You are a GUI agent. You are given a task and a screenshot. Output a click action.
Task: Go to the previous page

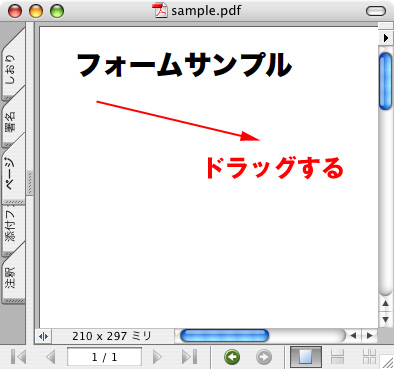51,357
